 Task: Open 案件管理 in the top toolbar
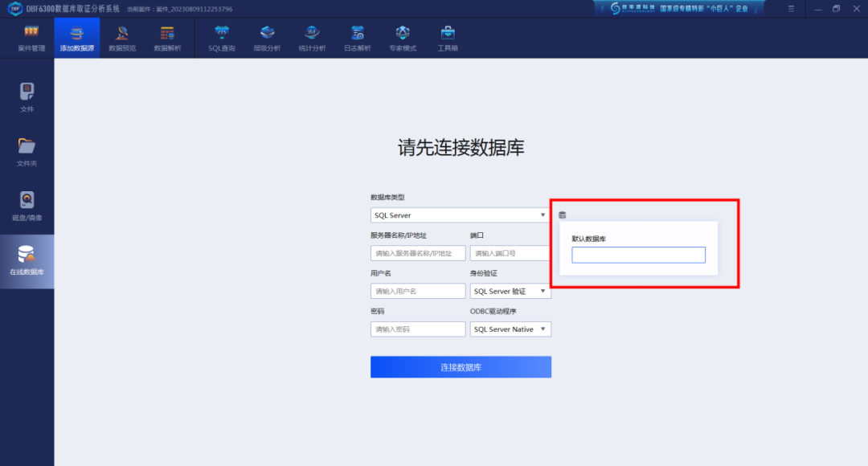pyautogui.click(x=31, y=39)
